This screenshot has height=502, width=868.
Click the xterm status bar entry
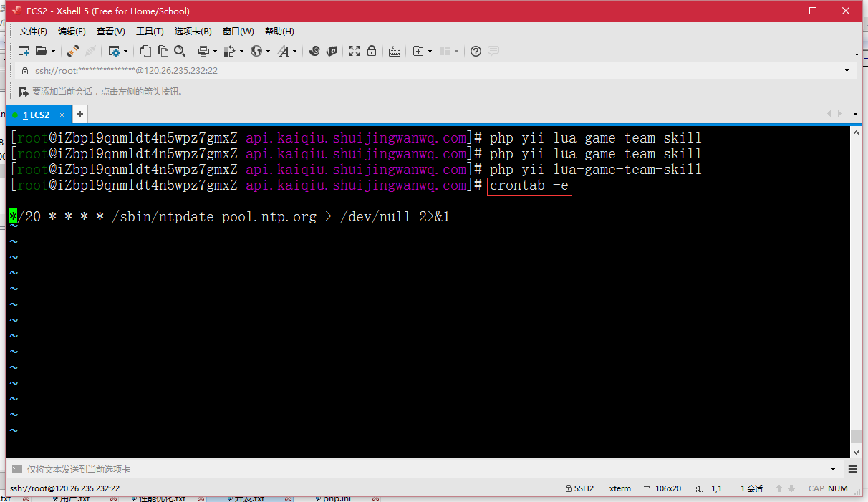tap(620, 488)
